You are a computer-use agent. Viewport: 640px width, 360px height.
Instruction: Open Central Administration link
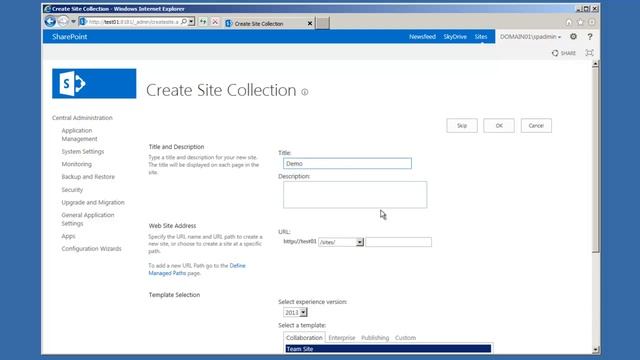82,118
